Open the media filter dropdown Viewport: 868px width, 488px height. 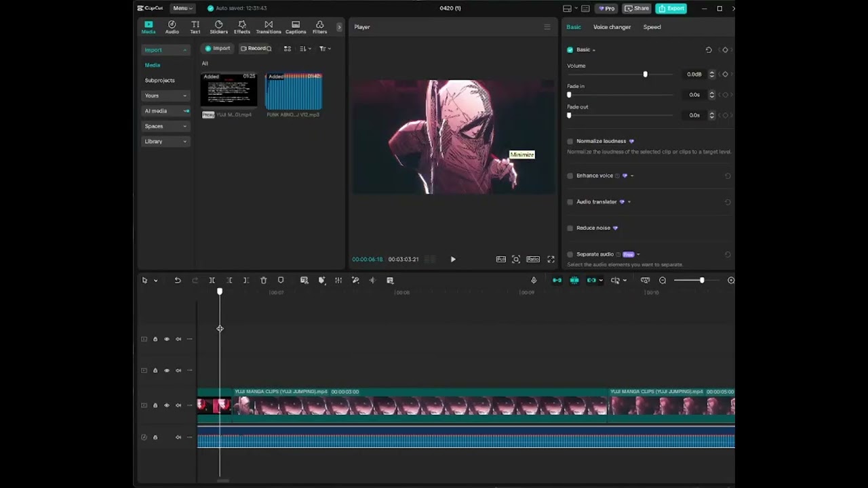(x=325, y=49)
